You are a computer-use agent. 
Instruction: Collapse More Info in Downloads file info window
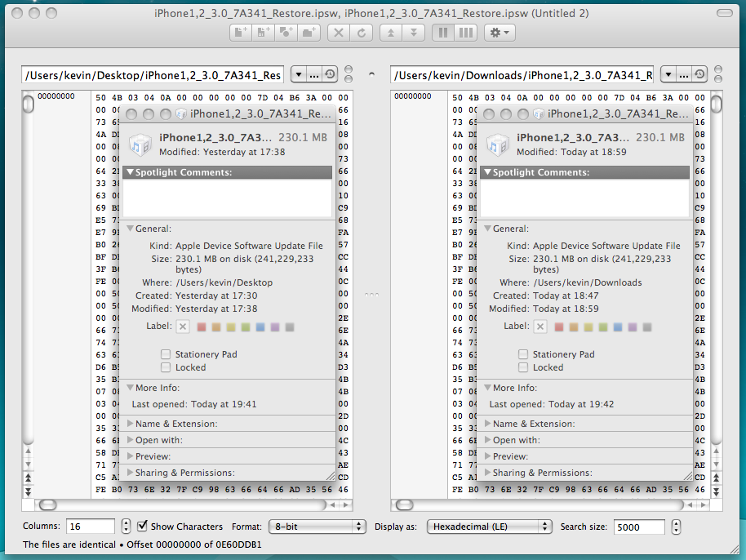[487, 388]
